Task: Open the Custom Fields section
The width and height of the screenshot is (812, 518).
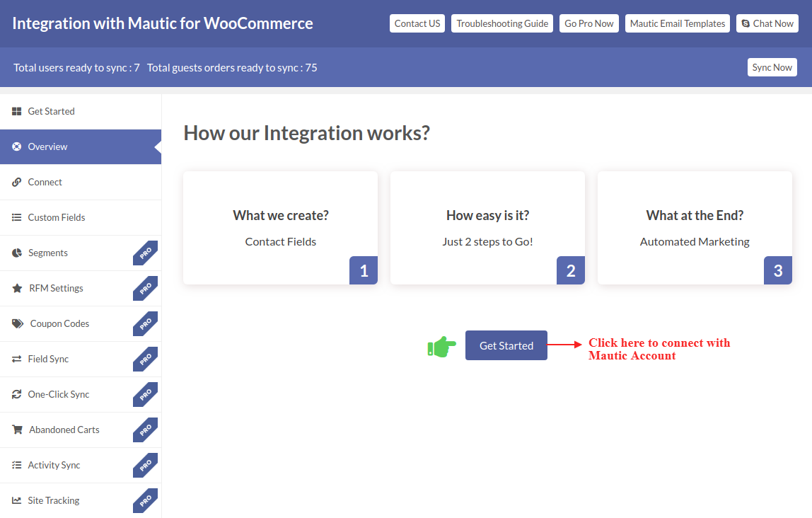Action: coord(81,217)
